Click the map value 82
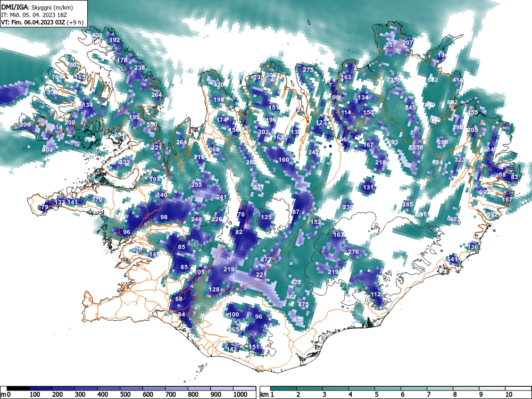 (x=239, y=232)
